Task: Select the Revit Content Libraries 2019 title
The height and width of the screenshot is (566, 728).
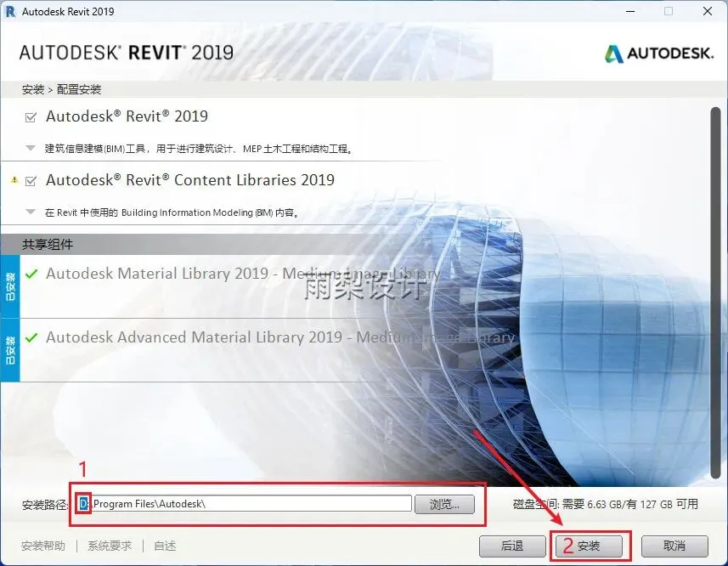Action: point(190,179)
